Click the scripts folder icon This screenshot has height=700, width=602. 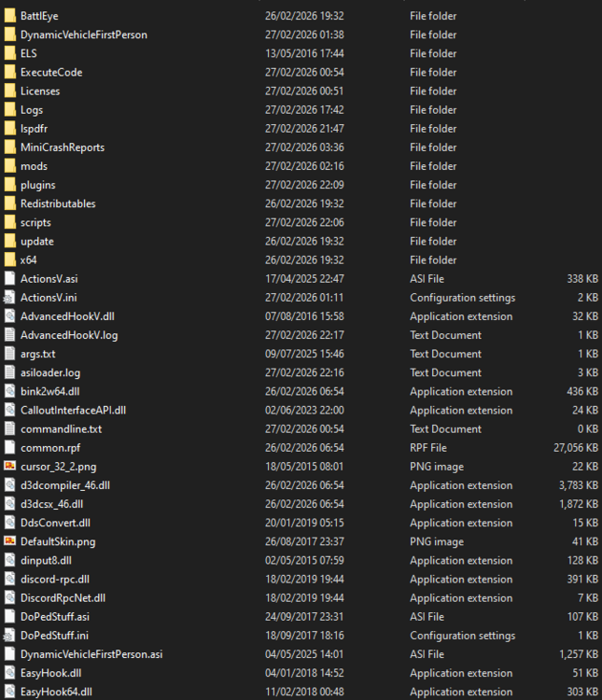click(x=10, y=222)
